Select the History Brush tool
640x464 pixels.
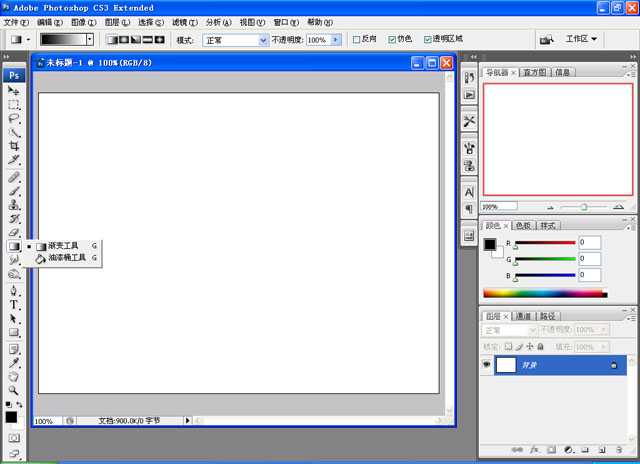[x=13, y=219]
